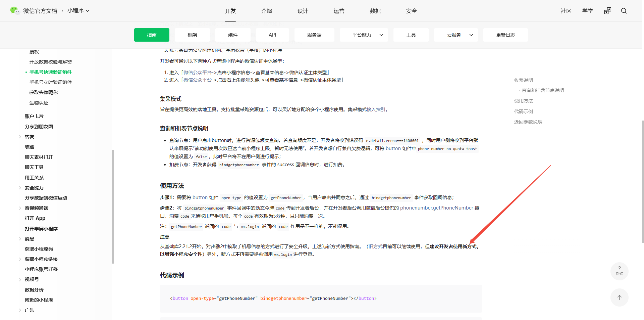
Task: Expand the 云服务 dropdown
Action: [x=455, y=35]
